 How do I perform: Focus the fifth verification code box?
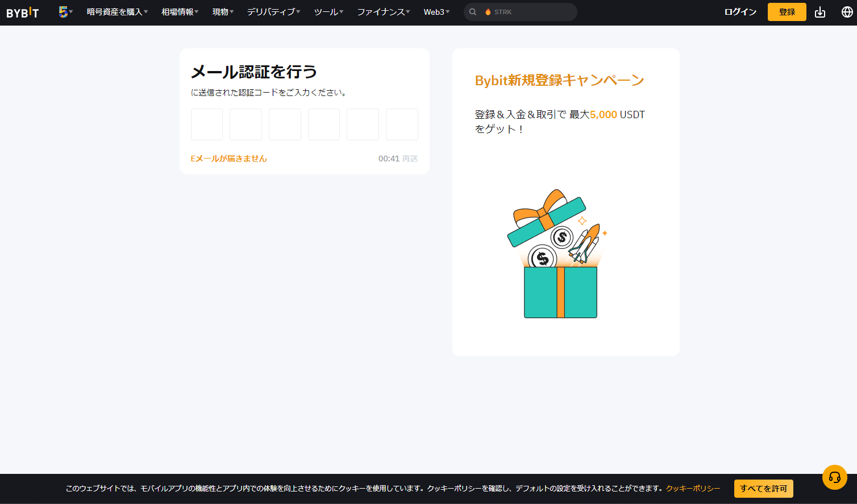point(363,124)
